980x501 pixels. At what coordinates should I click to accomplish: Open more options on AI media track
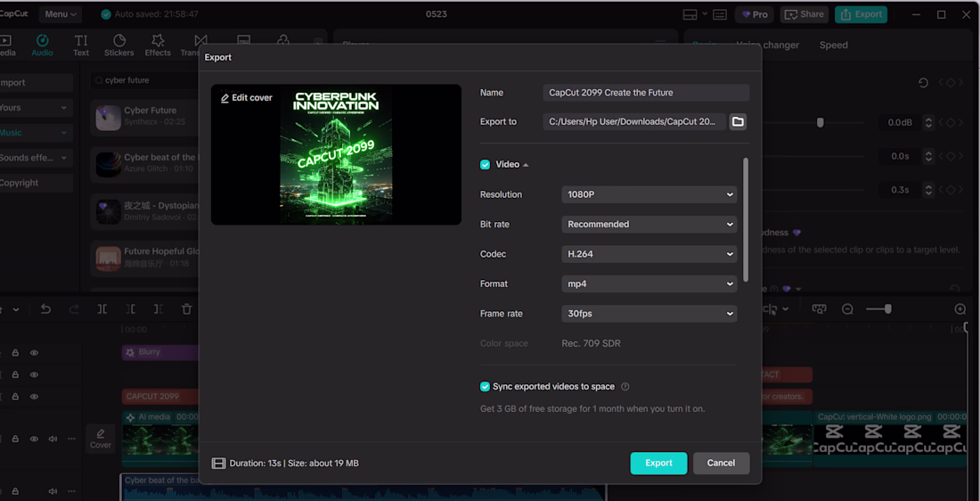point(72,439)
